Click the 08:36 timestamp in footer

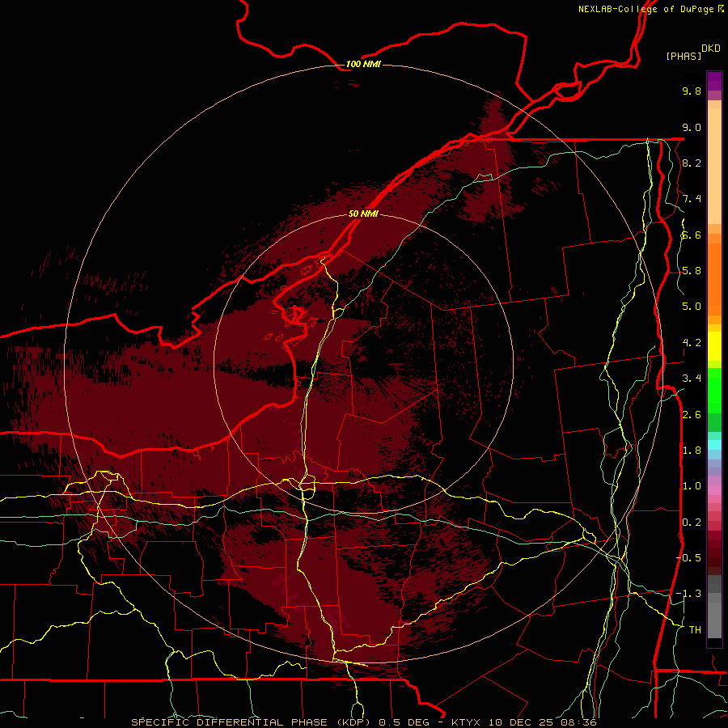click(578, 722)
